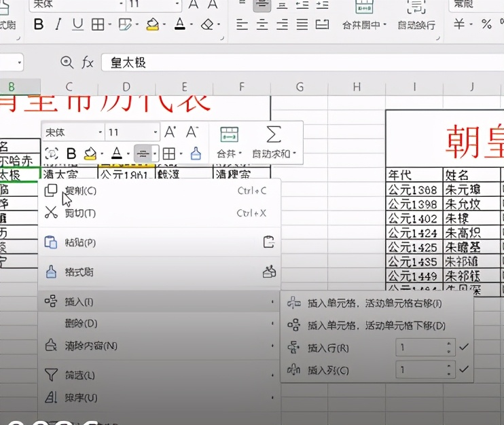Confirm insert row count checkmark
The image size is (504, 425).
click(x=464, y=347)
